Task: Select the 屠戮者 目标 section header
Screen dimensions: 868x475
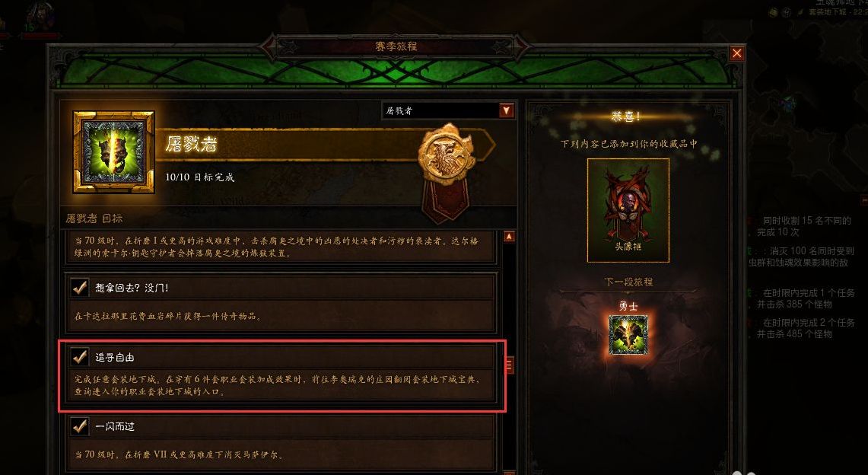Action: [x=94, y=218]
